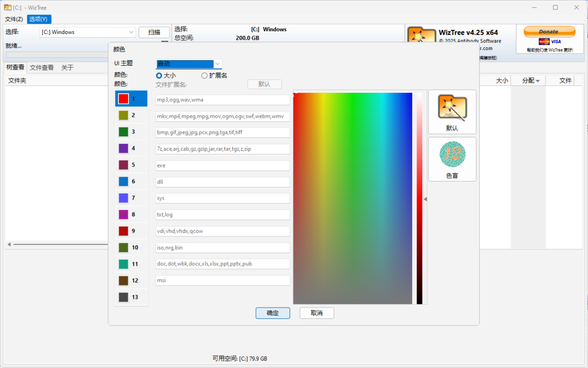Click the WizTree logo icon in header
Image resolution: width=588 pixels, height=368 pixels.
421,37
